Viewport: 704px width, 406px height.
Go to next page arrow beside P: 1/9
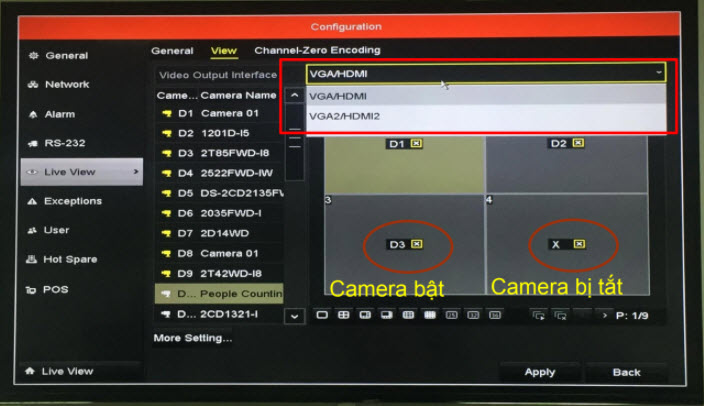[603, 315]
